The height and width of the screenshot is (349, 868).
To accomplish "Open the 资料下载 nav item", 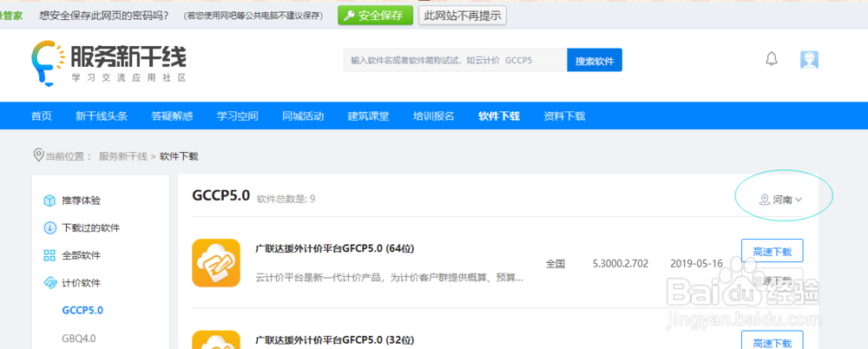I will [x=564, y=115].
